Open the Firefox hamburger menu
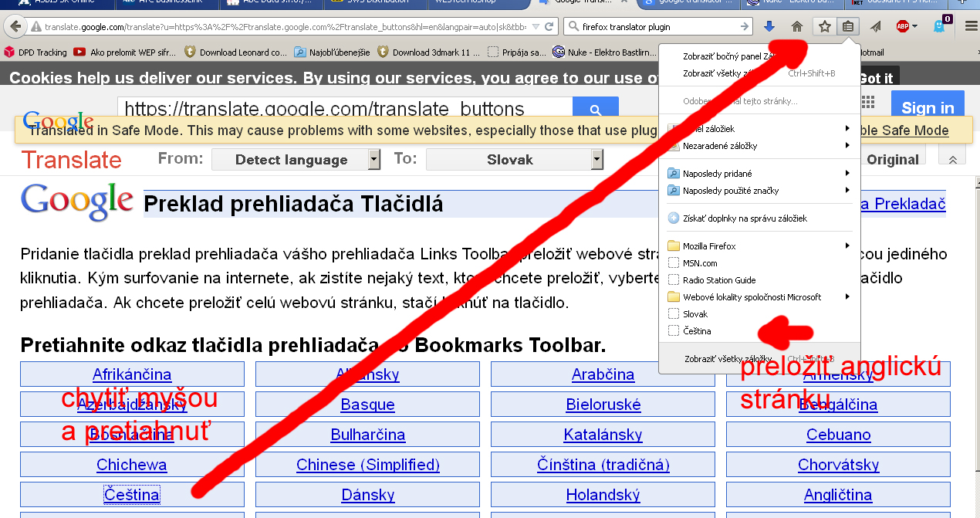This screenshot has height=518, width=980. [971, 26]
